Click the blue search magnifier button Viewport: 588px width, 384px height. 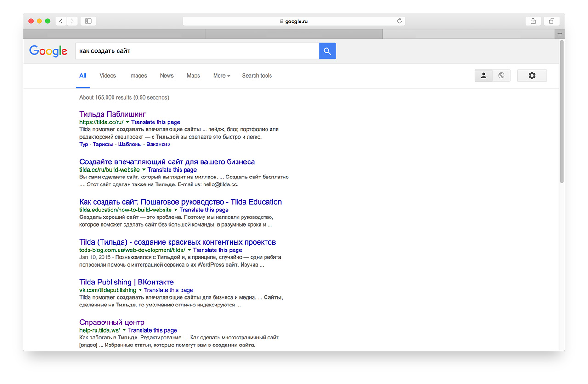coord(327,51)
